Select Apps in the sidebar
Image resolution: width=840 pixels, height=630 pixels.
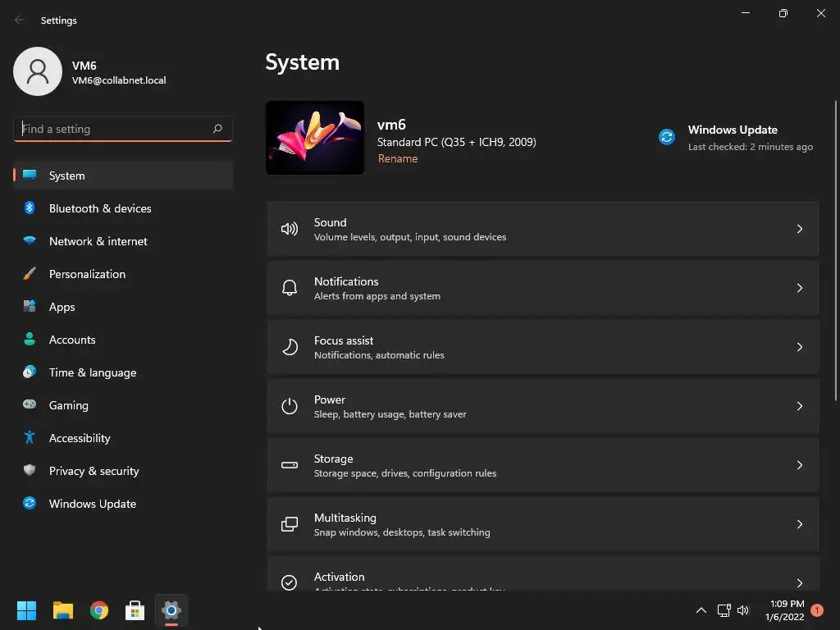(x=123, y=307)
